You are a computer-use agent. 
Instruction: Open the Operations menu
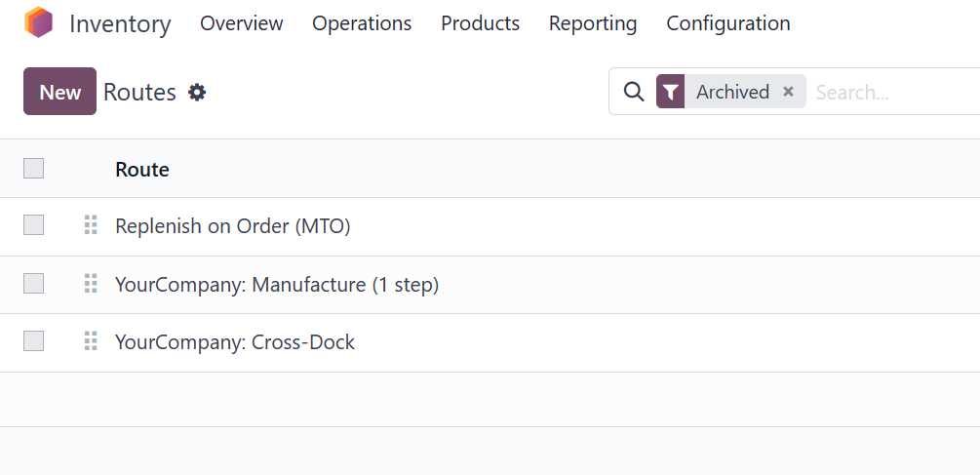pos(362,23)
